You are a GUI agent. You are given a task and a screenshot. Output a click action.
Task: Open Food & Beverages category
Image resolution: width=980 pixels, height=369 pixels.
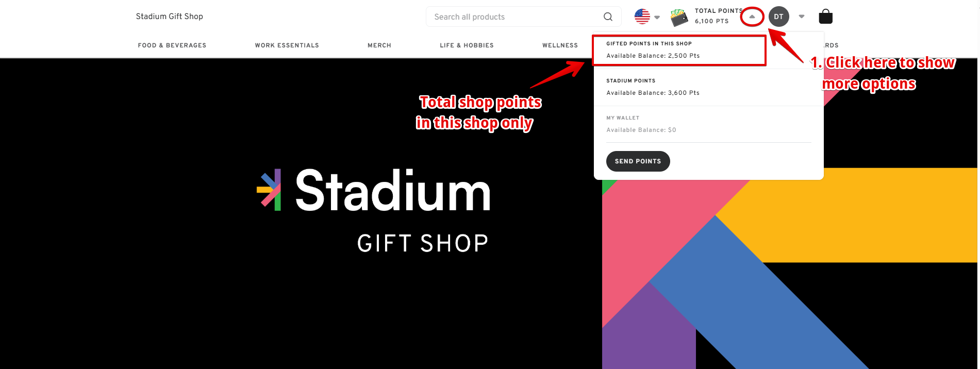coord(172,45)
